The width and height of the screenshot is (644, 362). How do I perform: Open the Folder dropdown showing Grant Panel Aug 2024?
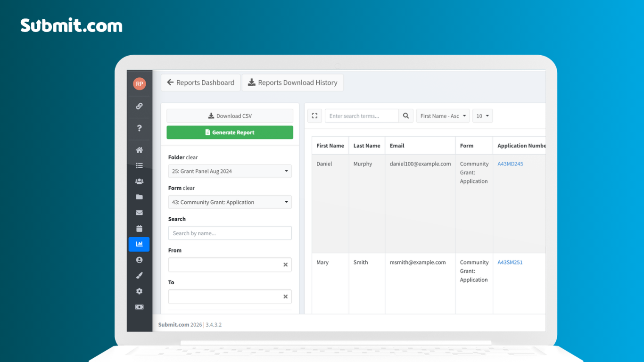pos(230,171)
